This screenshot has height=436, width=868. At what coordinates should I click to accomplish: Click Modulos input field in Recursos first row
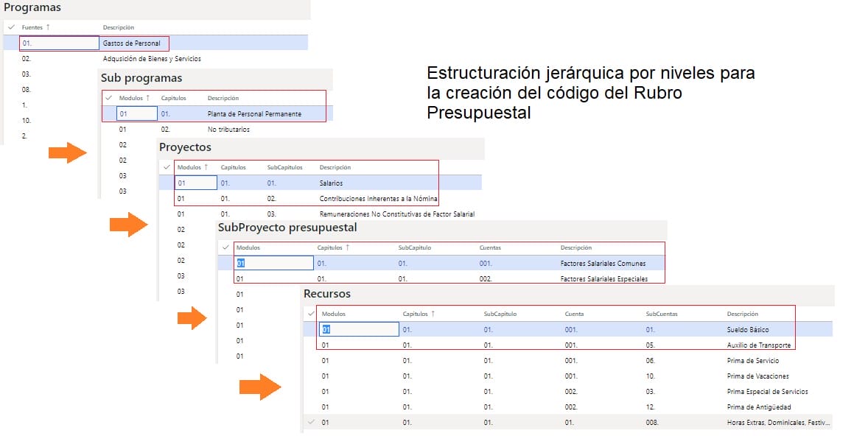pos(359,329)
